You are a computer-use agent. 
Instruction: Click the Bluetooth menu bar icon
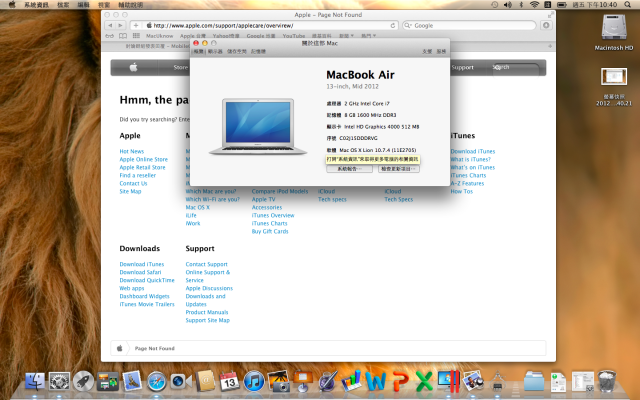pyautogui.click(x=521, y=4)
